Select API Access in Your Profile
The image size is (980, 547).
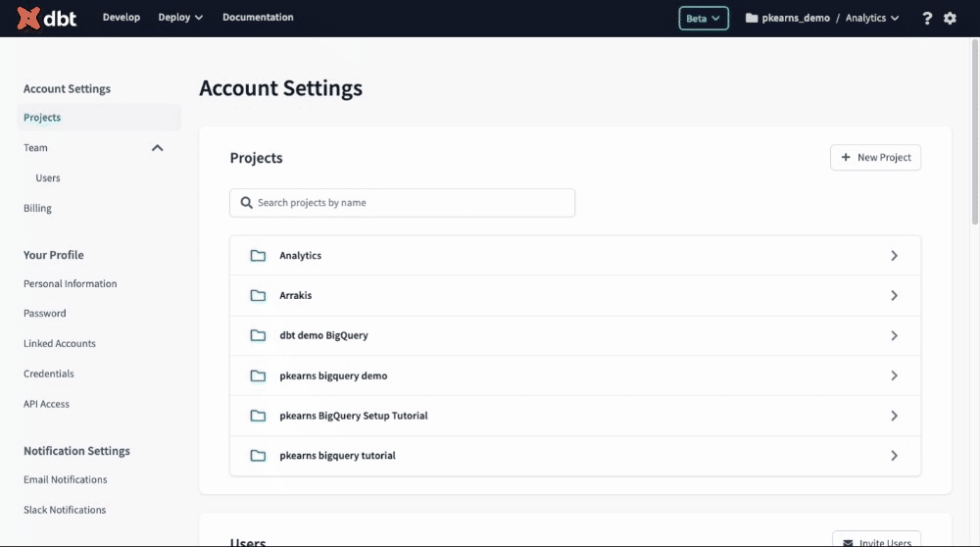point(47,404)
